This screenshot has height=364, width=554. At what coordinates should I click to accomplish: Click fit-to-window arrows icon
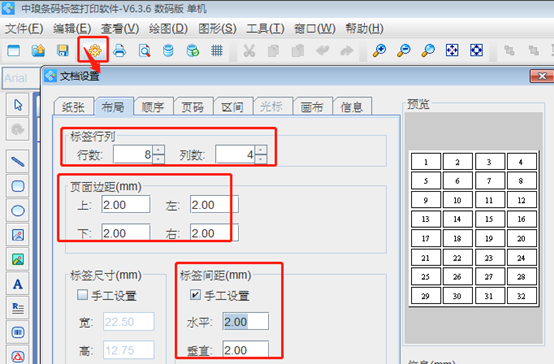click(x=452, y=51)
